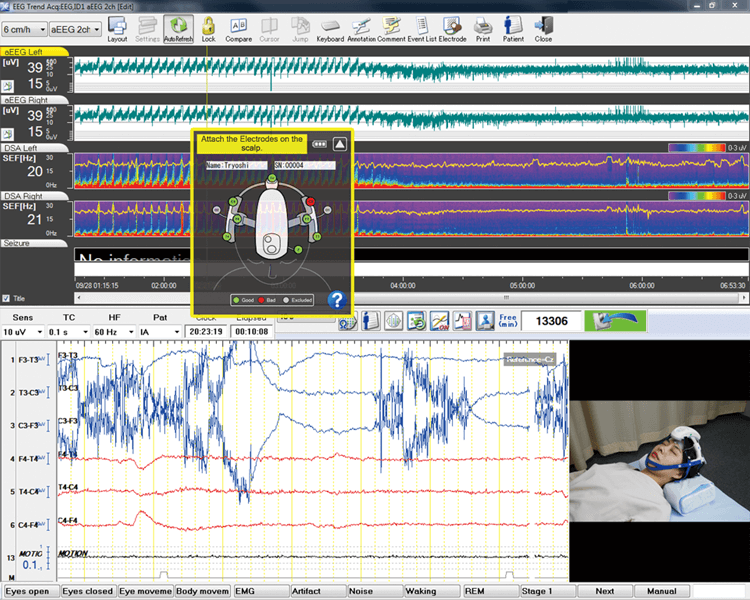Select the aEEG Left tab
This screenshot has width=750, height=600.
pos(34,52)
